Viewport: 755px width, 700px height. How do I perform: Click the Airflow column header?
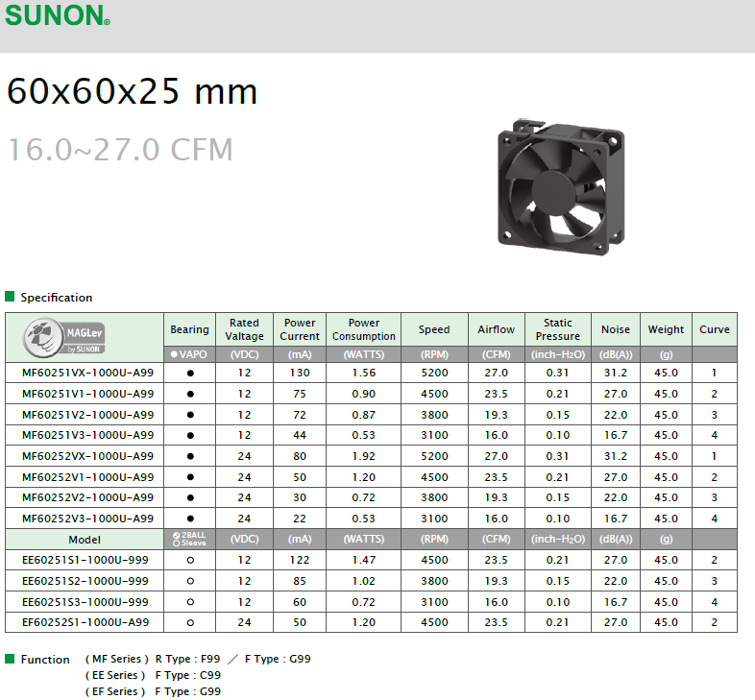[x=497, y=329]
